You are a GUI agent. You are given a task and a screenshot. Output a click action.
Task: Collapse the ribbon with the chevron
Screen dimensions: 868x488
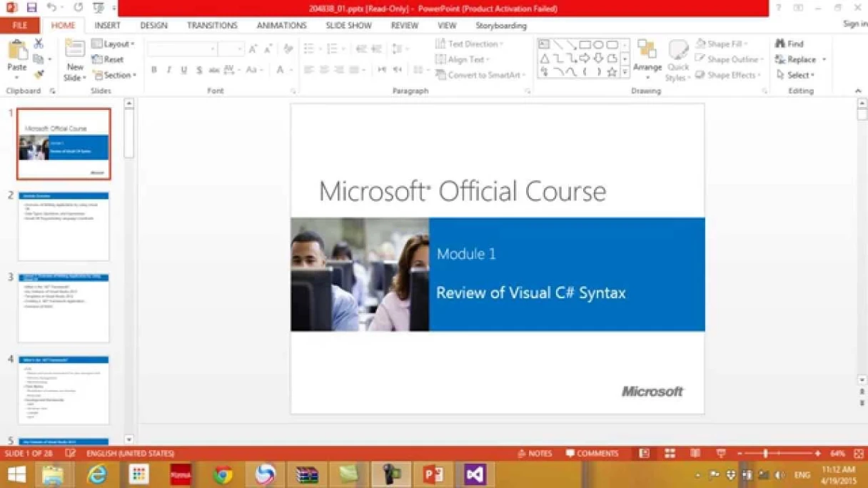858,91
